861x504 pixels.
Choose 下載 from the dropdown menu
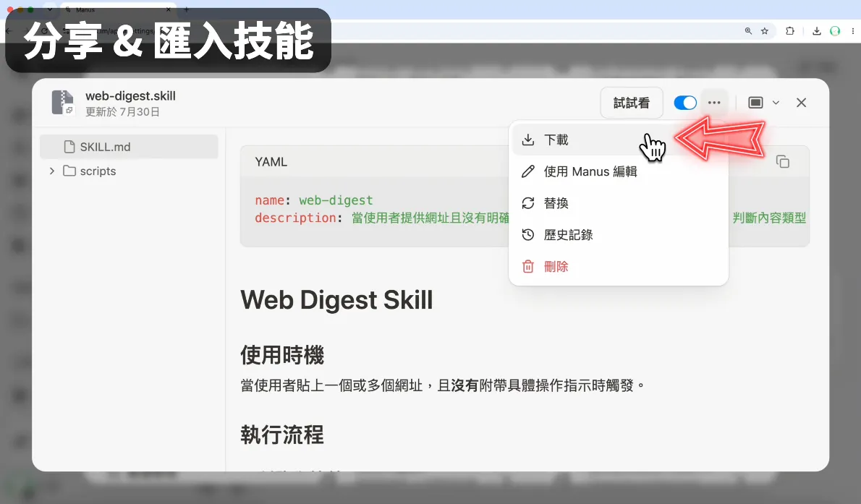click(619, 140)
